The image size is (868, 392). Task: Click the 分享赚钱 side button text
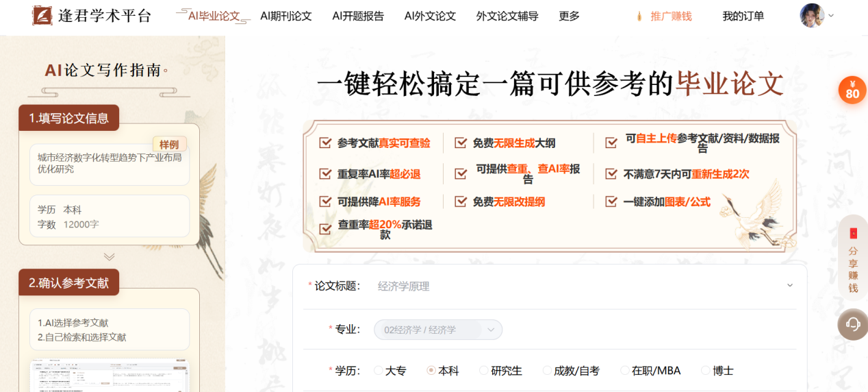[853, 269]
